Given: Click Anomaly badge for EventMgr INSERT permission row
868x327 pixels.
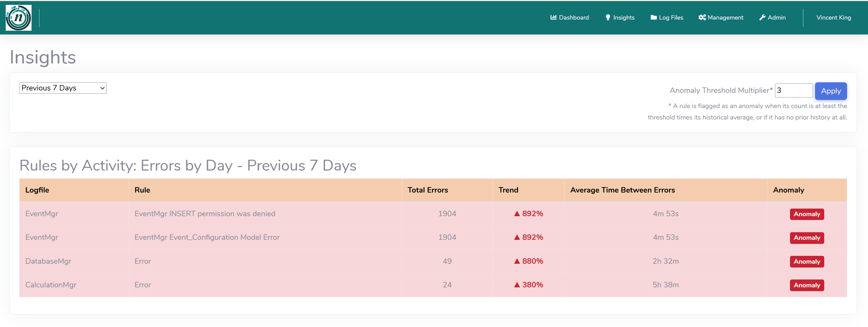Looking at the screenshot, I should point(807,214).
